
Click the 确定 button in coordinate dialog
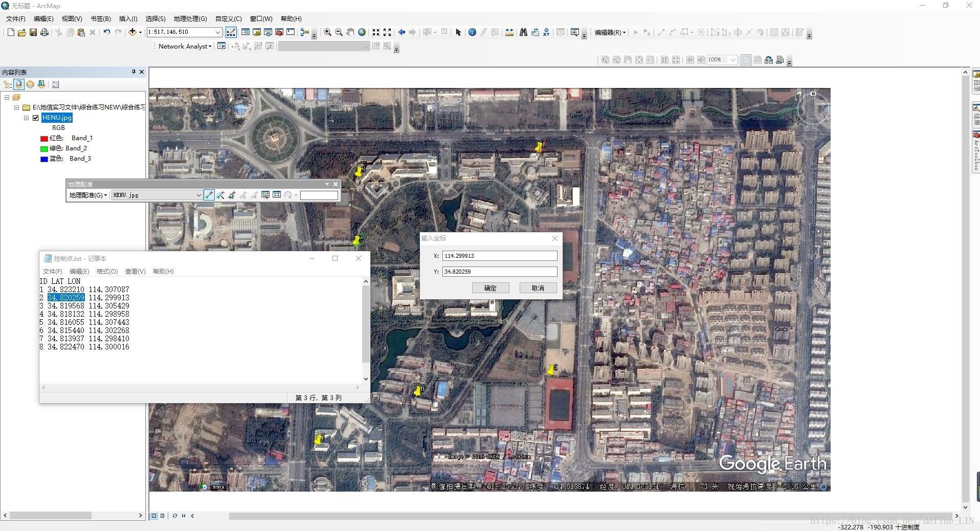point(491,288)
